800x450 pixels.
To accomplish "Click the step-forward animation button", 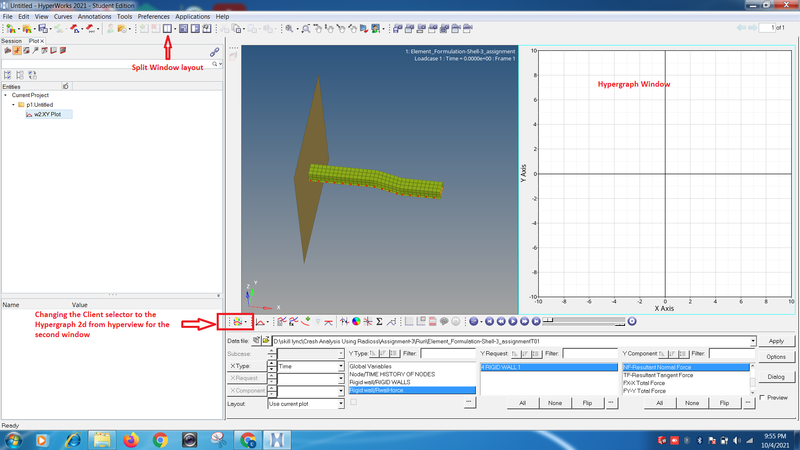I will click(524, 321).
